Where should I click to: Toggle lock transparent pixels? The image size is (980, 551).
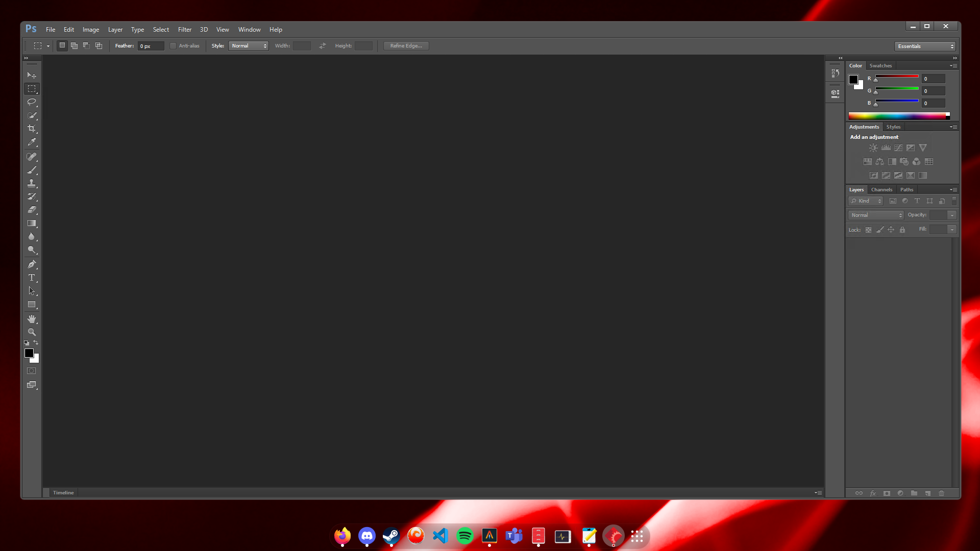(868, 230)
